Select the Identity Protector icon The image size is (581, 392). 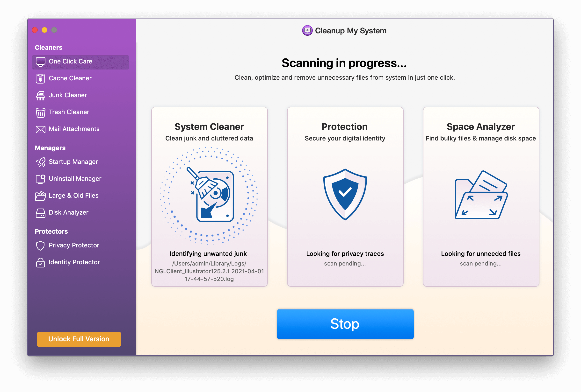(39, 262)
